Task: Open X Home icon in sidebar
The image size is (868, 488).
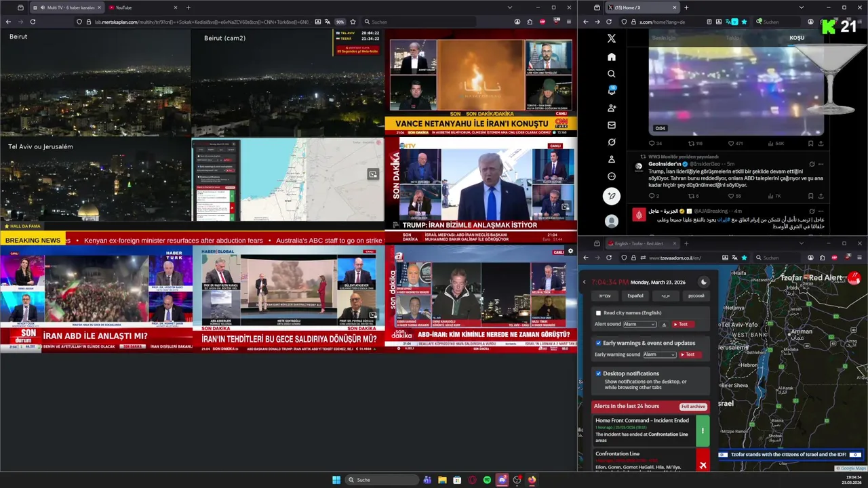Action: point(612,57)
